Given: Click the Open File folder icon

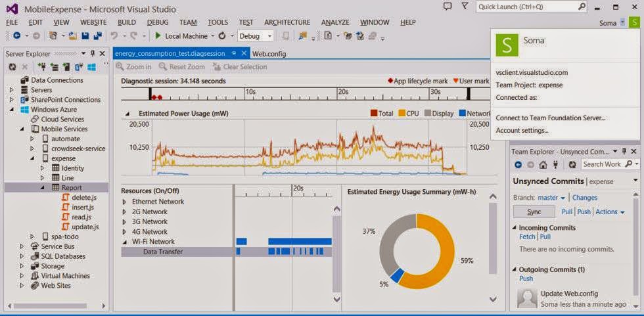Looking at the screenshot, I should point(73,36).
